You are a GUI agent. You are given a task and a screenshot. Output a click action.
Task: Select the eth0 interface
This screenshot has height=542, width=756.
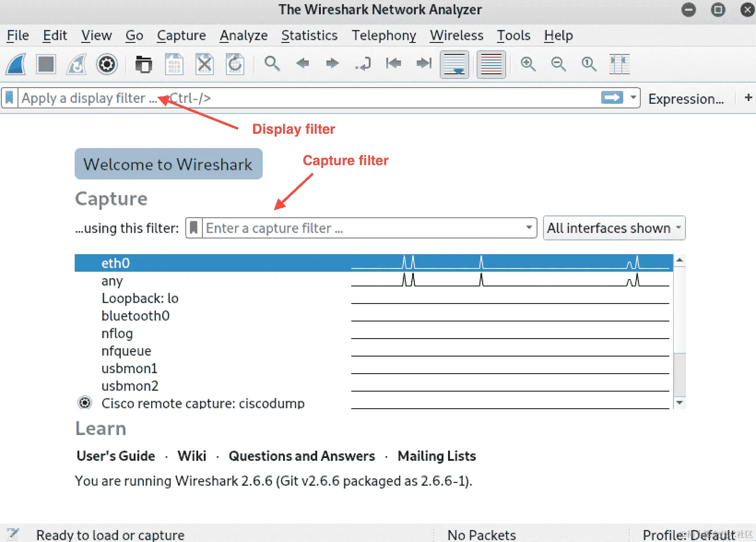pyautogui.click(x=373, y=263)
